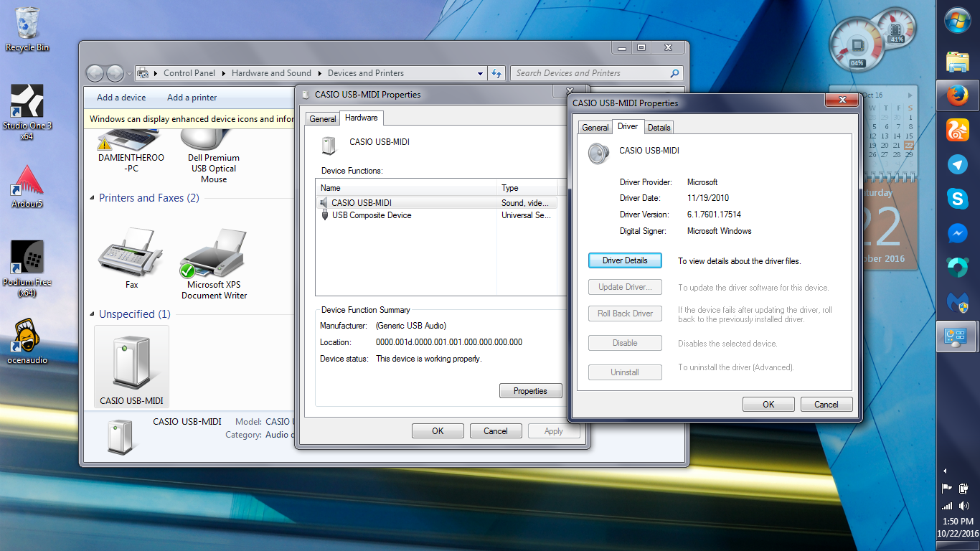
Task: Select the CASIO USB-MIDI device icon under Unspecified
Action: click(x=131, y=367)
